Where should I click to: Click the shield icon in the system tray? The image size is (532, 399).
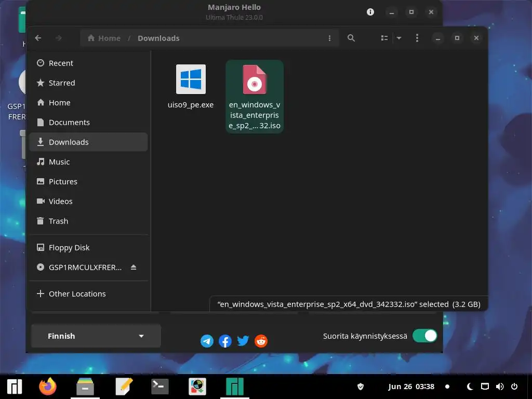pyautogui.click(x=361, y=387)
